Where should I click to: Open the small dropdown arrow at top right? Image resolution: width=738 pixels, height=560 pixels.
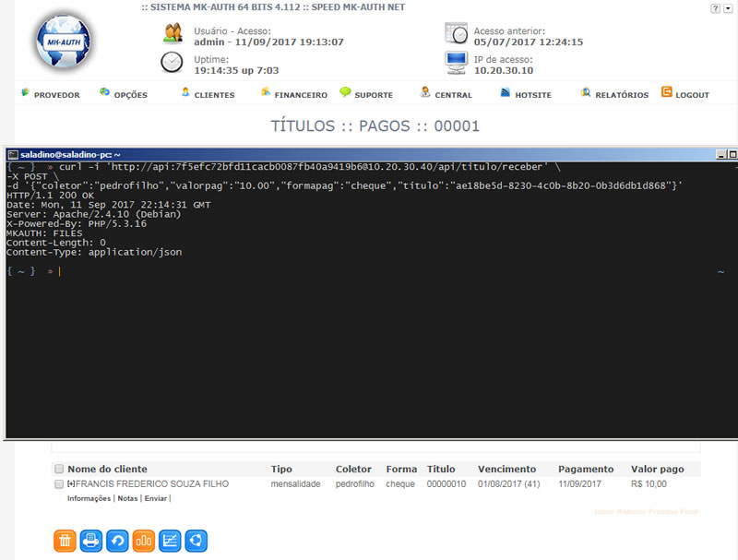[729, 7]
